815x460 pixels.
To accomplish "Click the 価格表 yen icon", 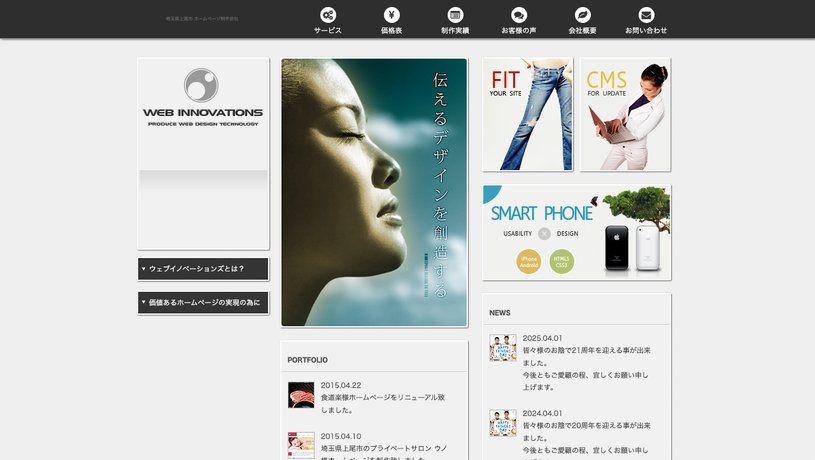I will point(392,15).
